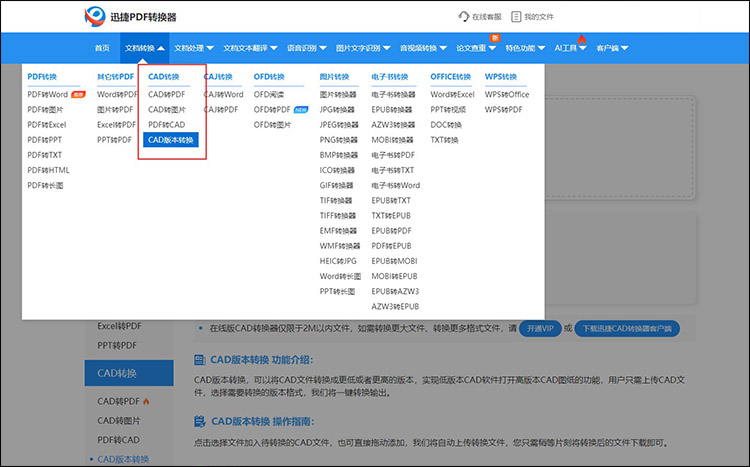Select CAD转图片 in the dropdown menu
Image resolution: width=750 pixels, height=467 pixels.
tap(167, 110)
